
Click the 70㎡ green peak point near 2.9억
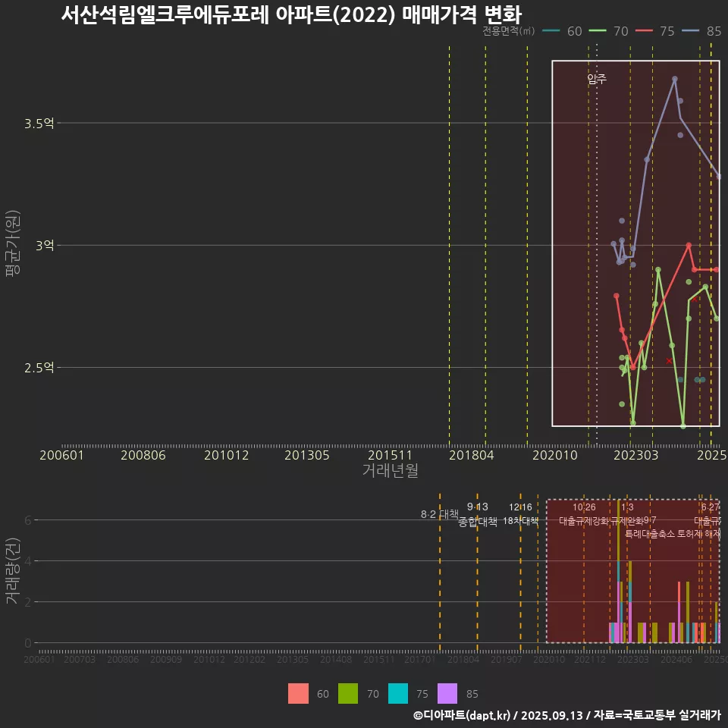point(658,269)
